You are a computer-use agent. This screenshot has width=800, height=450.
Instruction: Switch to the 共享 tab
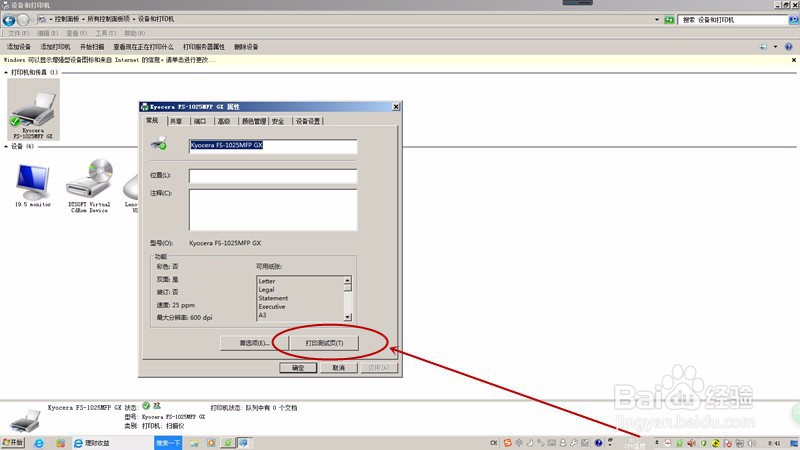pyautogui.click(x=176, y=121)
